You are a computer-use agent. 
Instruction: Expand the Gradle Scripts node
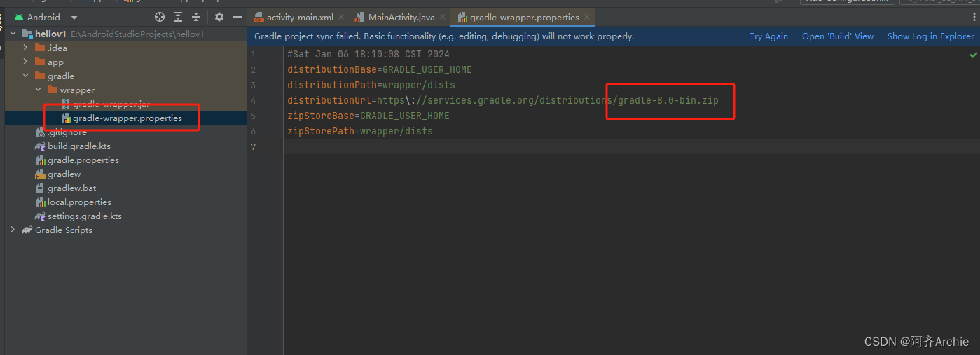click(x=13, y=230)
